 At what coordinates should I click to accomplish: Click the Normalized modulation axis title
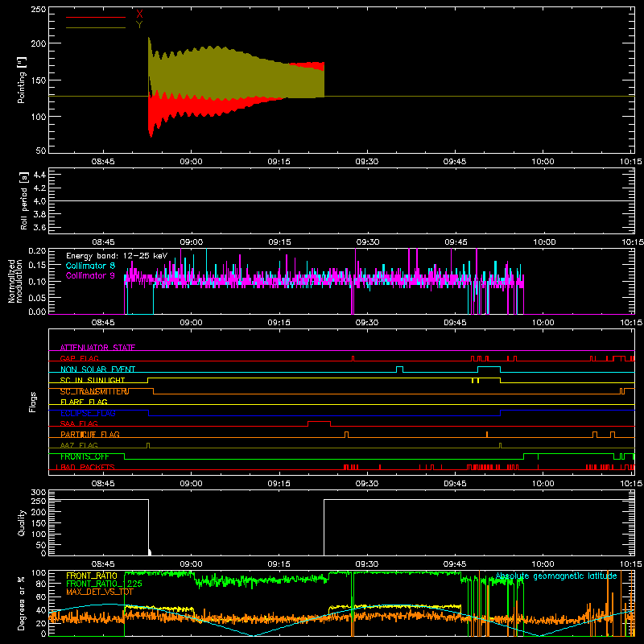[x=15, y=281]
